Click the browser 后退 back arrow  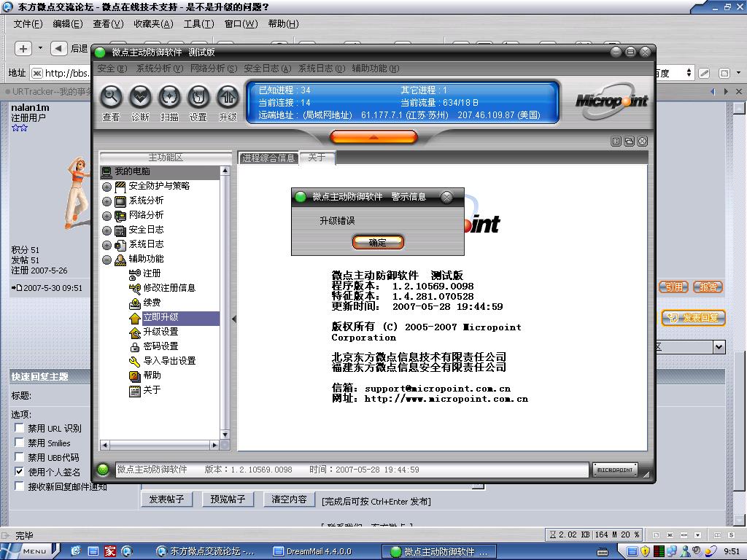pos(58,48)
